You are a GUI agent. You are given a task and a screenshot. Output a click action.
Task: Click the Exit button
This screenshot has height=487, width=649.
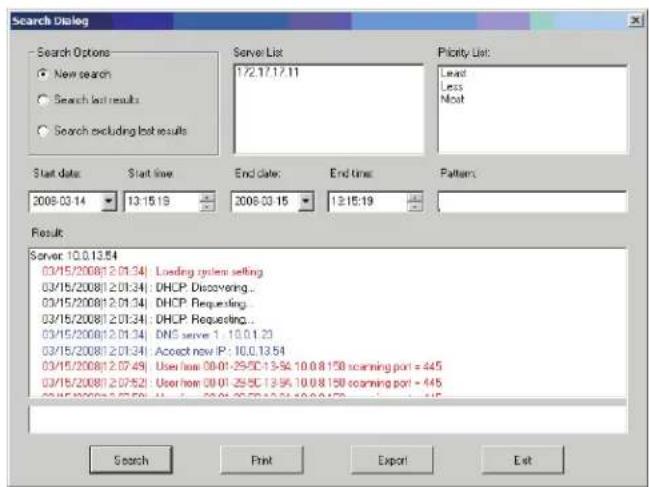coord(523,460)
